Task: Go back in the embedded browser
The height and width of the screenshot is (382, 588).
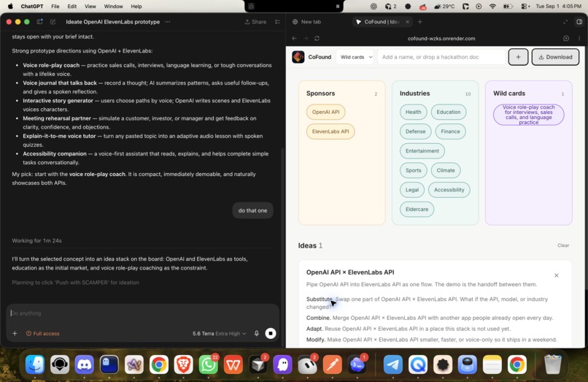Action: (295, 38)
